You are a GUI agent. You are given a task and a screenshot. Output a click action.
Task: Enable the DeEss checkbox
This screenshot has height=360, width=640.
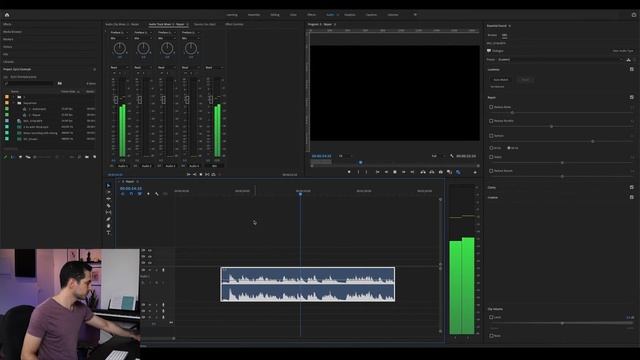tap(491, 157)
